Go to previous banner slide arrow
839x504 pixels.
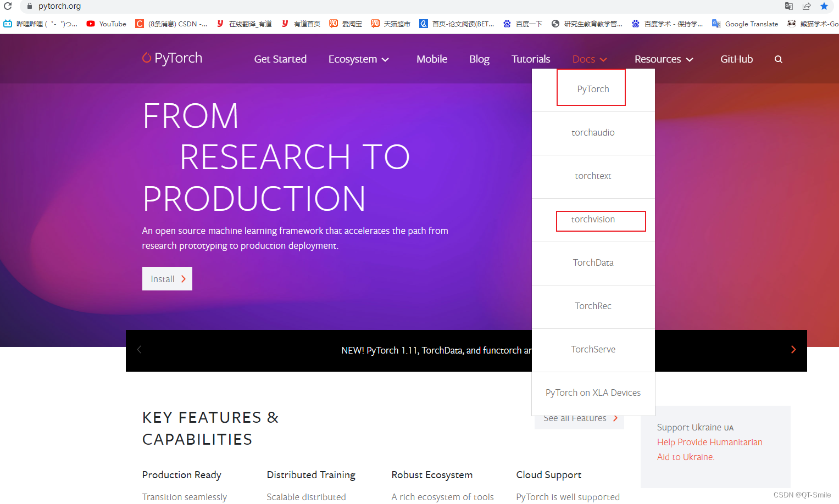(x=139, y=350)
